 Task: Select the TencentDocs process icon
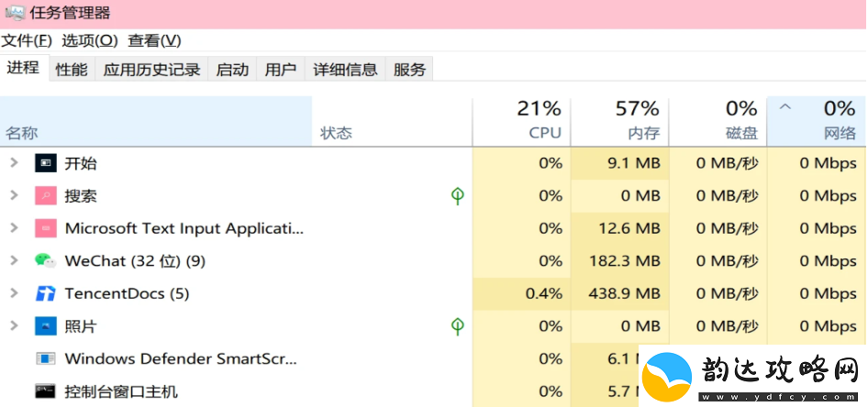click(45, 293)
